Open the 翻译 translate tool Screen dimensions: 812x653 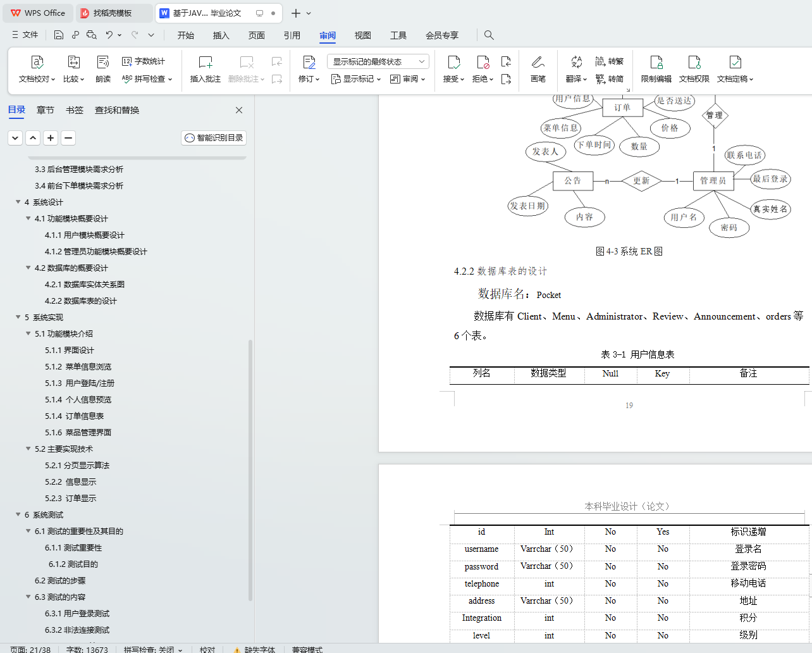click(576, 70)
